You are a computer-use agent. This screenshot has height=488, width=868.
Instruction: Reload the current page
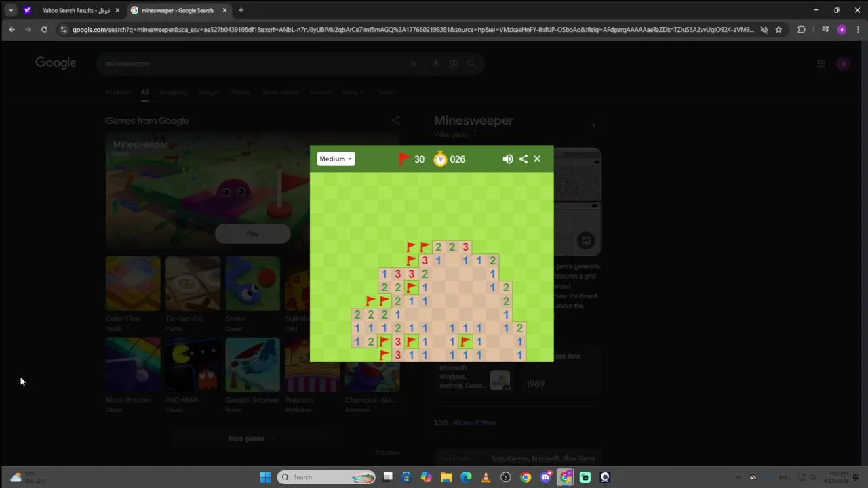pyautogui.click(x=44, y=29)
